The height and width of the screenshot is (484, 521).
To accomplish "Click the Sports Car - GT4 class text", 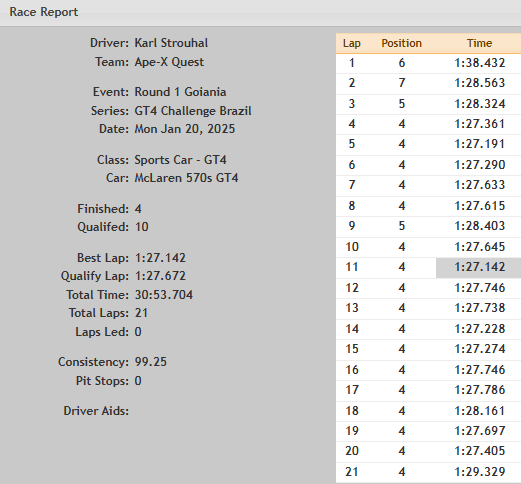I will [x=180, y=160].
